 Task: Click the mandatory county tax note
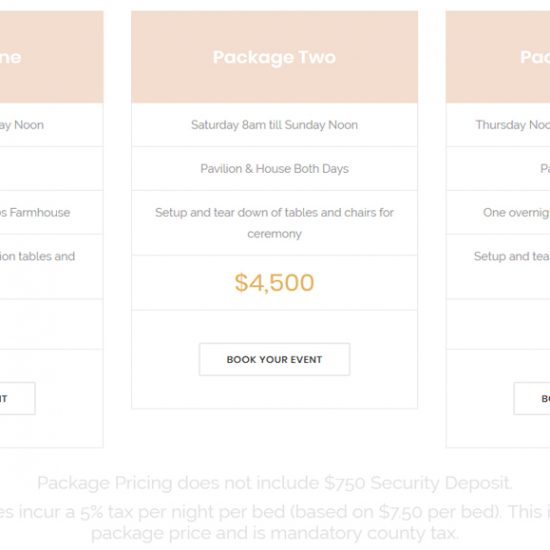pos(274,533)
